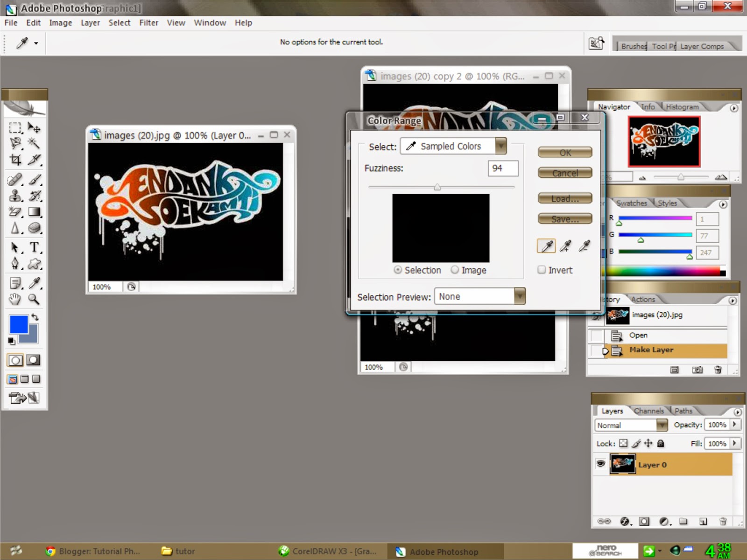Select the Notes tool
Screen dimensions: 747x560
point(15,283)
